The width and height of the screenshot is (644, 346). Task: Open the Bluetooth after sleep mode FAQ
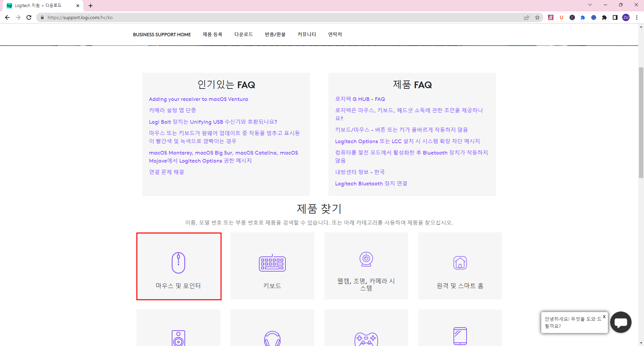point(412,157)
